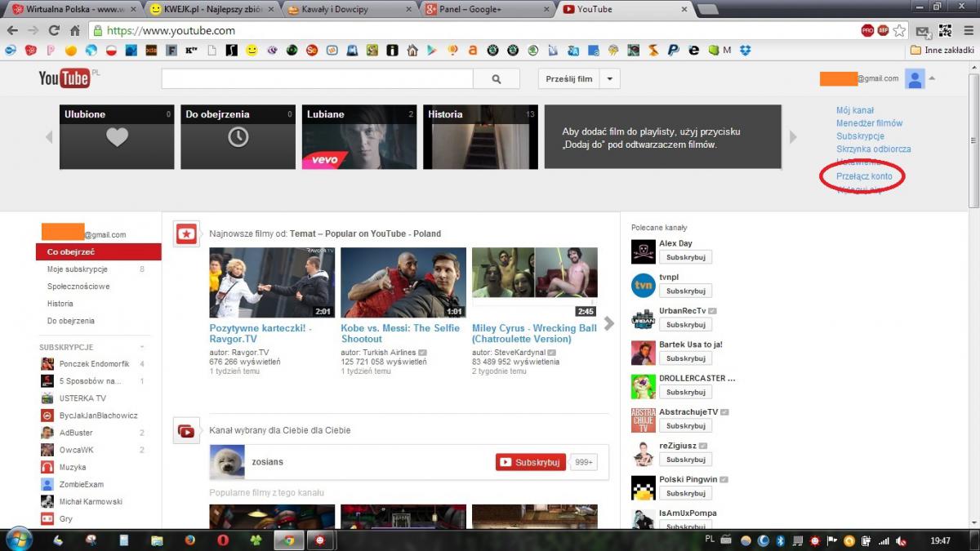
Task: Open Menedżer filmów link
Action: [x=870, y=123]
